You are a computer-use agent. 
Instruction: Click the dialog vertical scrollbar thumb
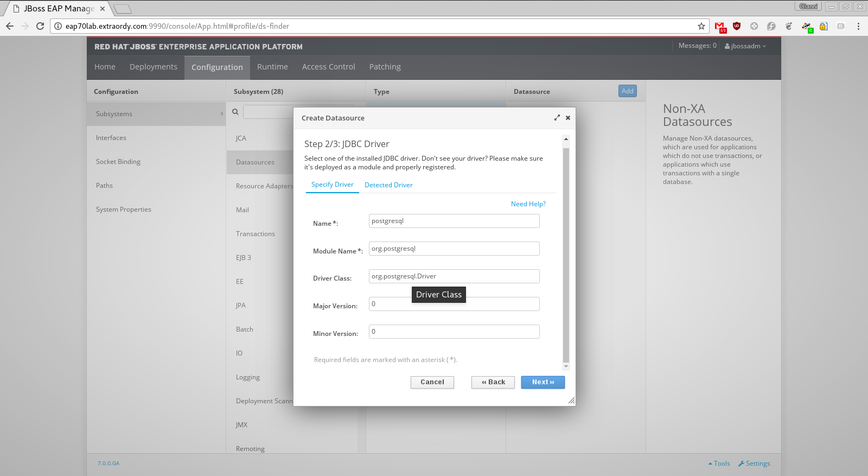[x=566, y=255]
